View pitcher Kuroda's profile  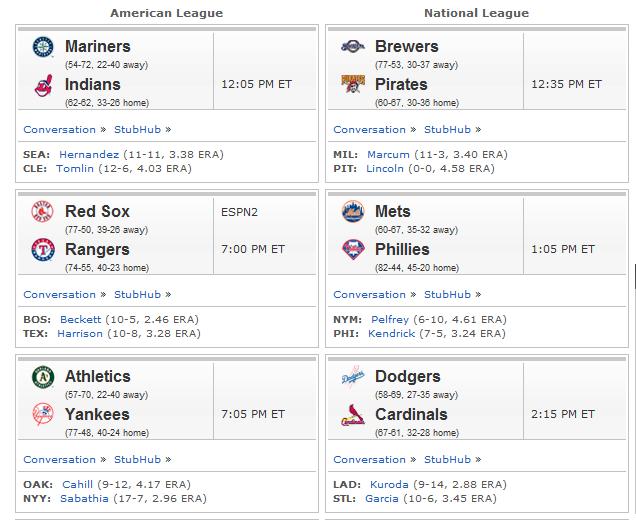pos(389,484)
